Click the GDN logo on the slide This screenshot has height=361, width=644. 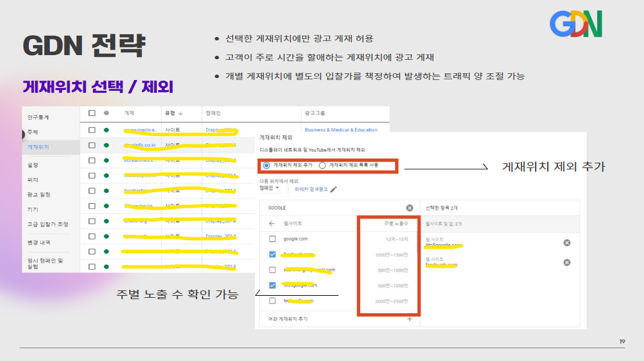coord(576,24)
